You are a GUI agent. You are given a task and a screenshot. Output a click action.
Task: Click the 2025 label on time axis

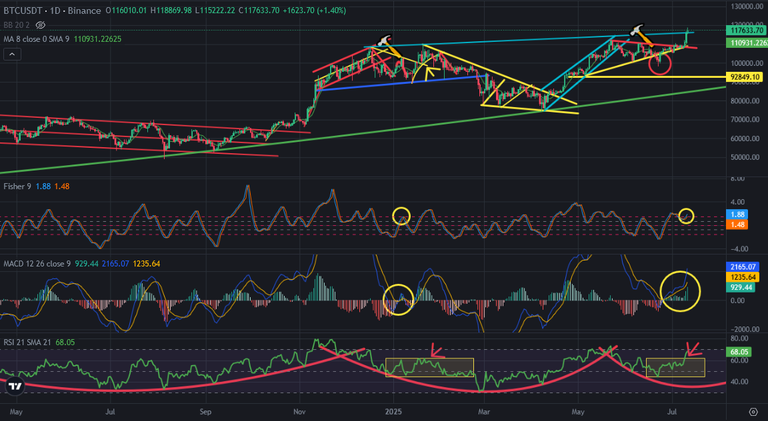(x=393, y=412)
